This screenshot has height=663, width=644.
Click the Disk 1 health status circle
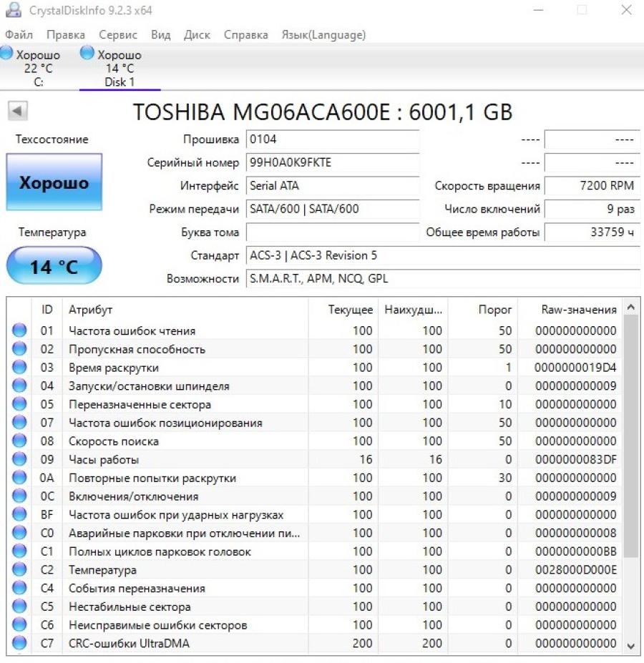87,51
